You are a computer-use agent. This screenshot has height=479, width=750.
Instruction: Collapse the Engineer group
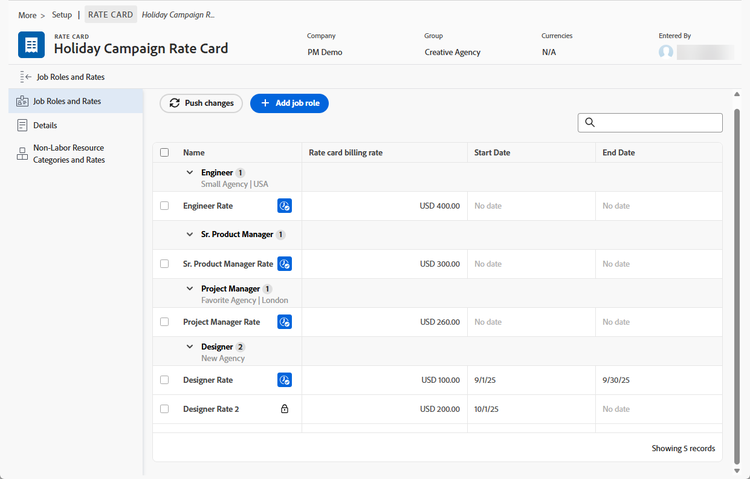tap(190, 173)
